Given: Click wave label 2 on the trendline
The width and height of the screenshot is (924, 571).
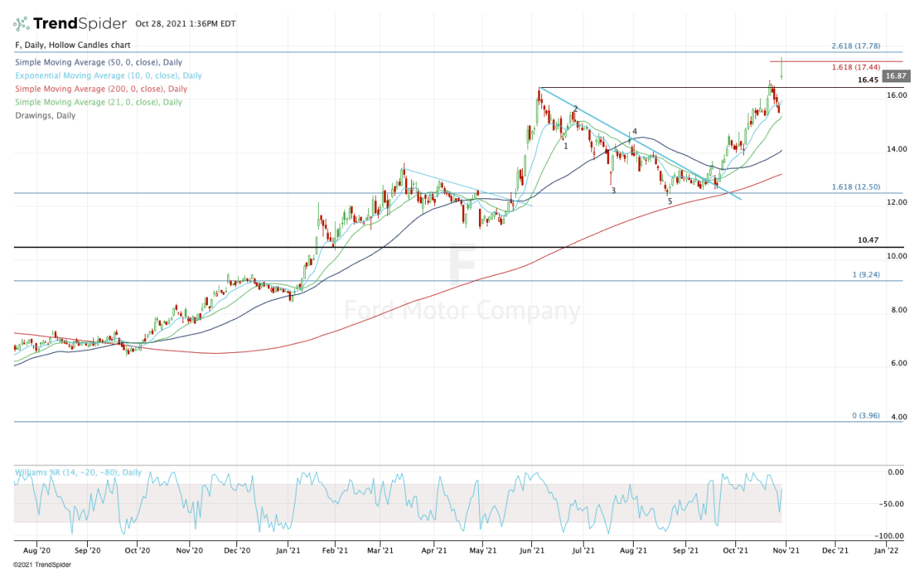Looking at the screenshot, I should pos(575,109).
